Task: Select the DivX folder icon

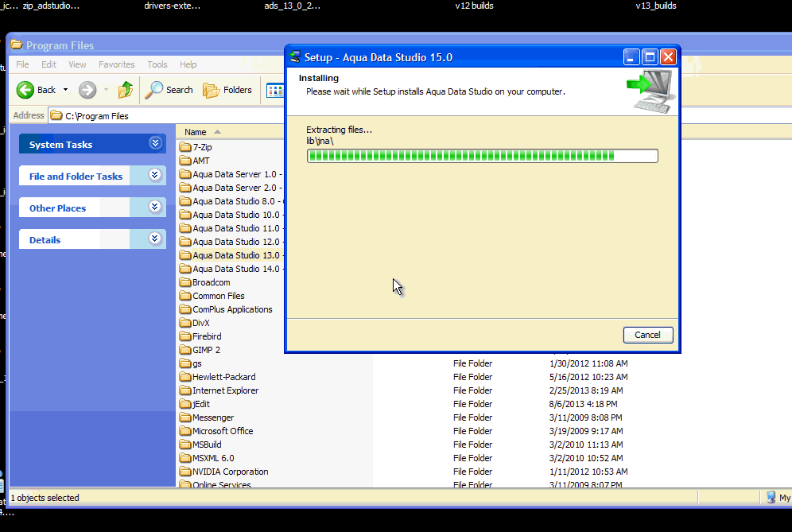Action: [185, 323]
